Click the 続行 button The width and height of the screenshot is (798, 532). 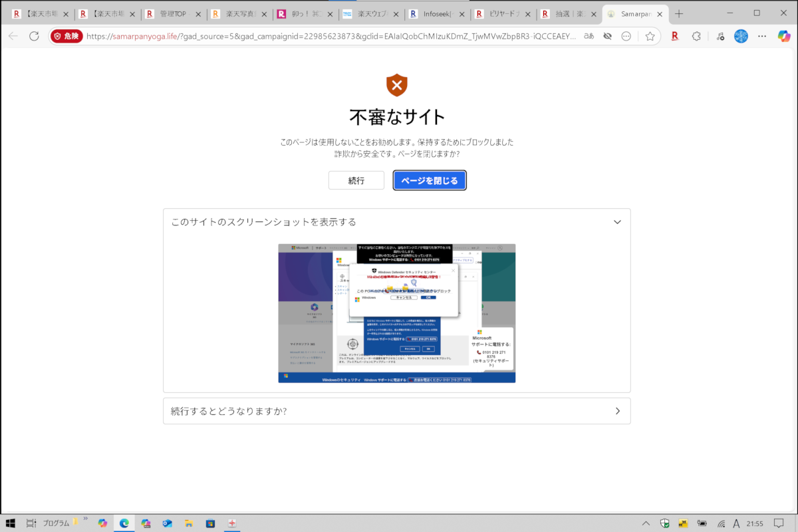coord(356,180)
